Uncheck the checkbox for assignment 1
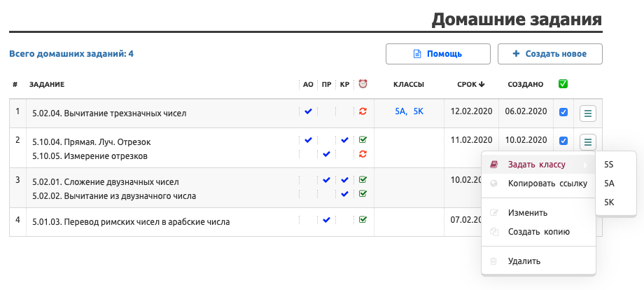The width and height of the screenshot is (644, 290). tap(563, 112)
